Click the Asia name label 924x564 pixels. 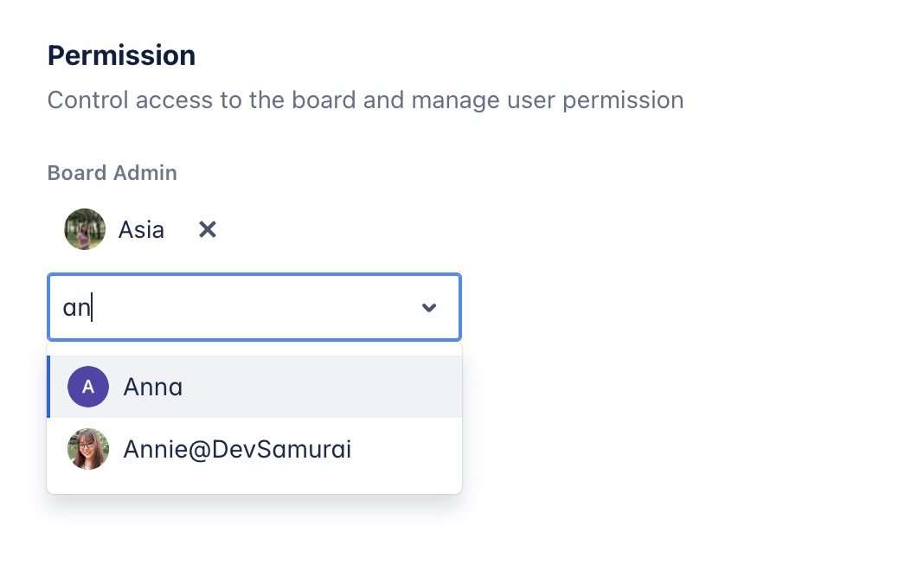click(141, 230)
